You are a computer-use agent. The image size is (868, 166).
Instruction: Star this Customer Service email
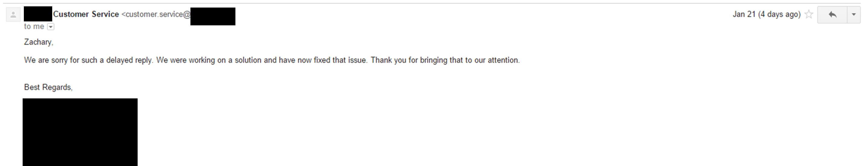pyautogui.click(x=809, y=14)
